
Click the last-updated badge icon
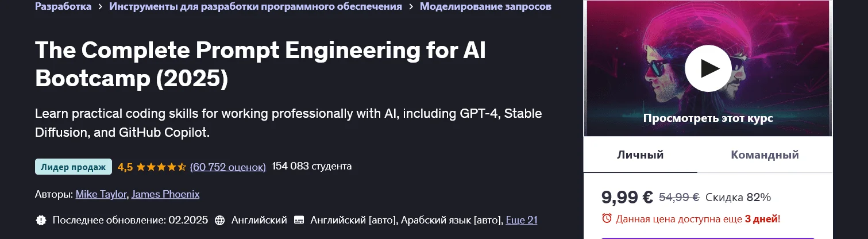[x=41, y=220]
